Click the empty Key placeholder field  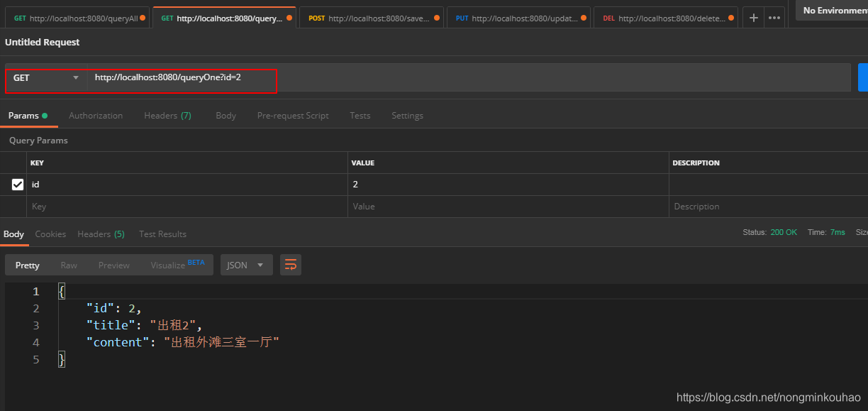tap(187, 207)
